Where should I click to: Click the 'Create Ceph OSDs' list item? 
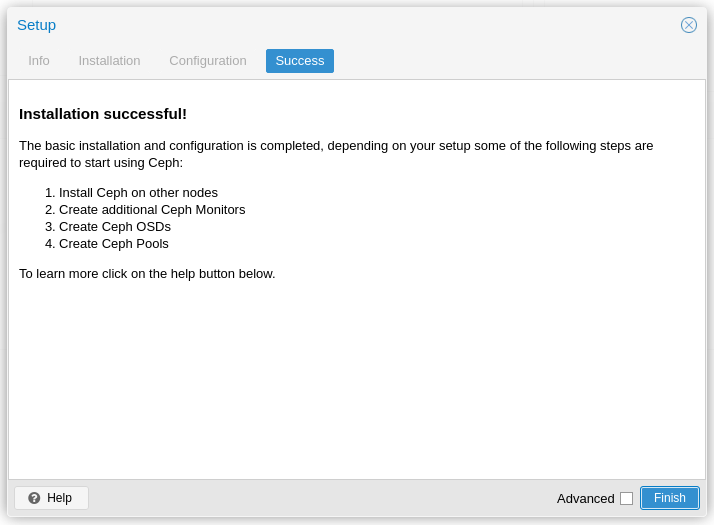click(115, 227)
